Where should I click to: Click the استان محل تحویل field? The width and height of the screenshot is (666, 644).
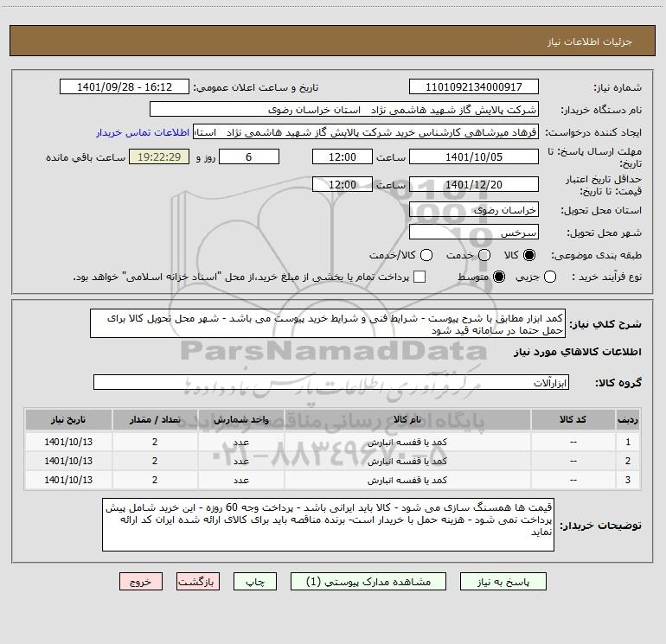click(x=473, y=210)
